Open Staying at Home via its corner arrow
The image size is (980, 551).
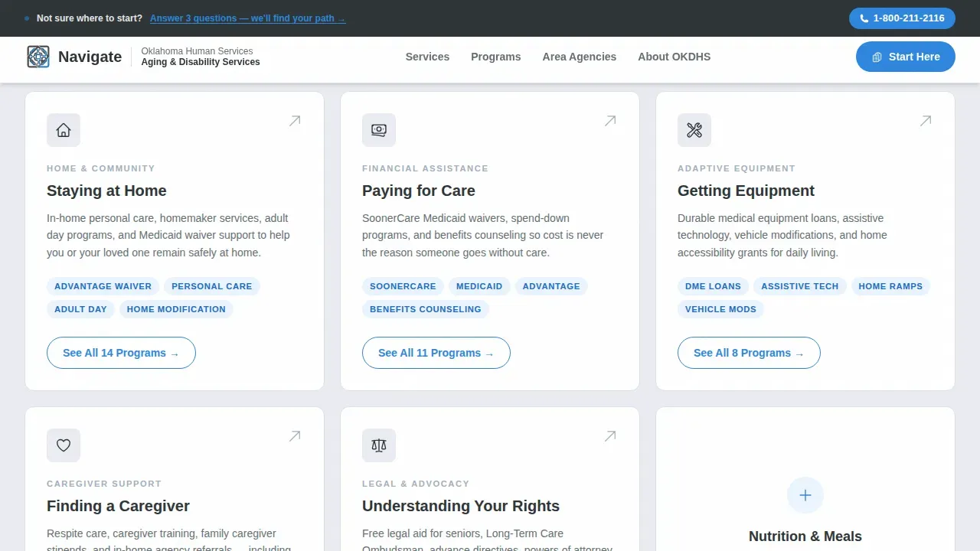point(295,121)
